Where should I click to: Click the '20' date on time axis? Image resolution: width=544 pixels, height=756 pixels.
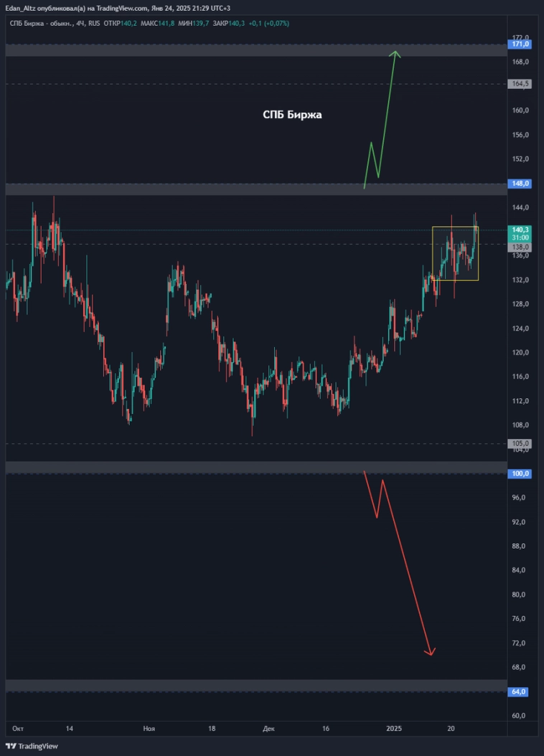point(451,729)
